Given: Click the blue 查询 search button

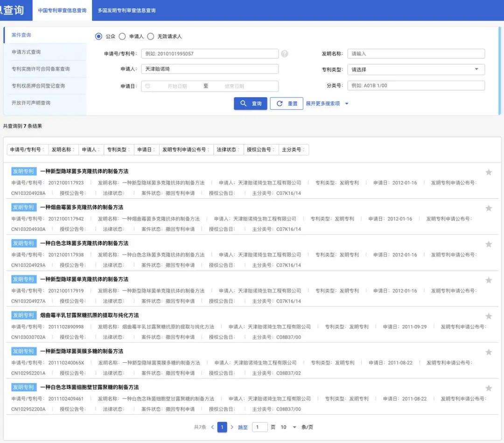Looking at the screenshot, I should pos(251,104).
